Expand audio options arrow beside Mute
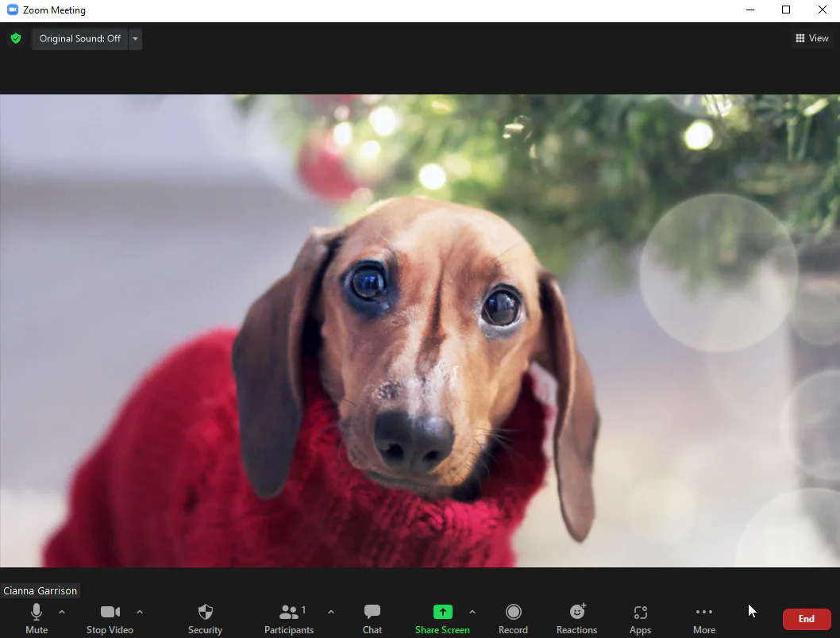840x638 pixels. (62, 612)
